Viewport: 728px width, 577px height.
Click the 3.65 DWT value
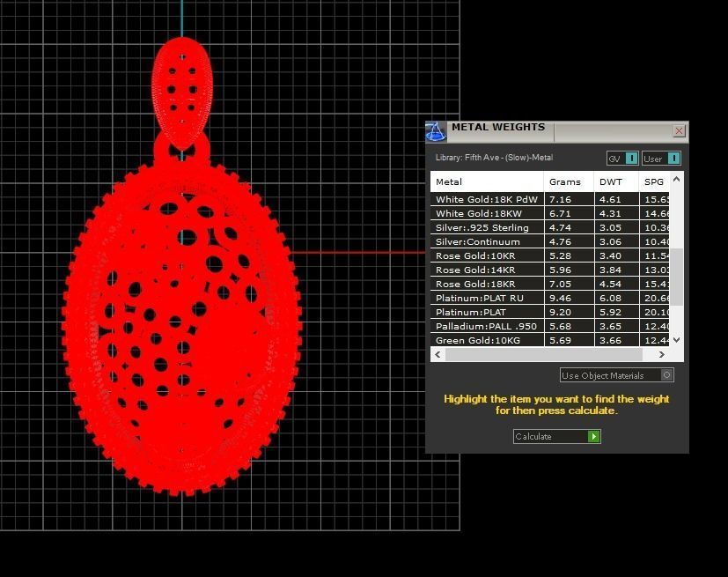[x=610, y=326]
